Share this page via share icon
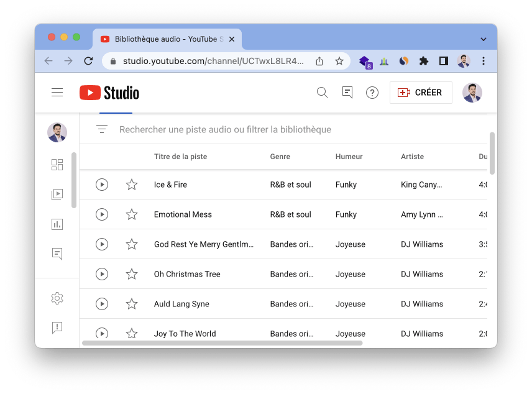The height and width of the screenshot is (394, 532). pyautogui.click(x=319, y=61)
